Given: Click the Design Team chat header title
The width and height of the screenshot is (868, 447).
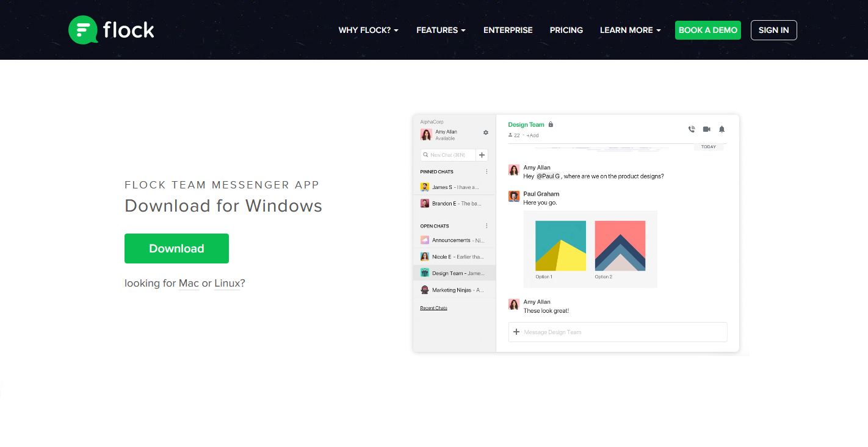Looking at the screenshot, I should [526, 124].
